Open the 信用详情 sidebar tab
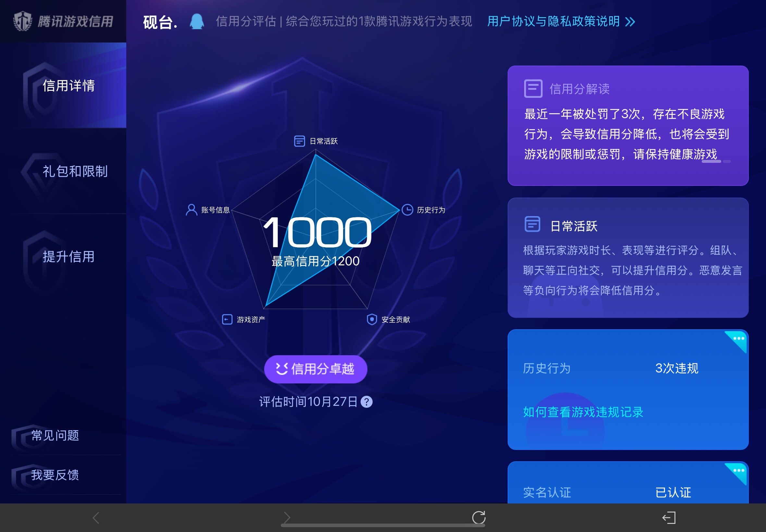 pos(63,85)
